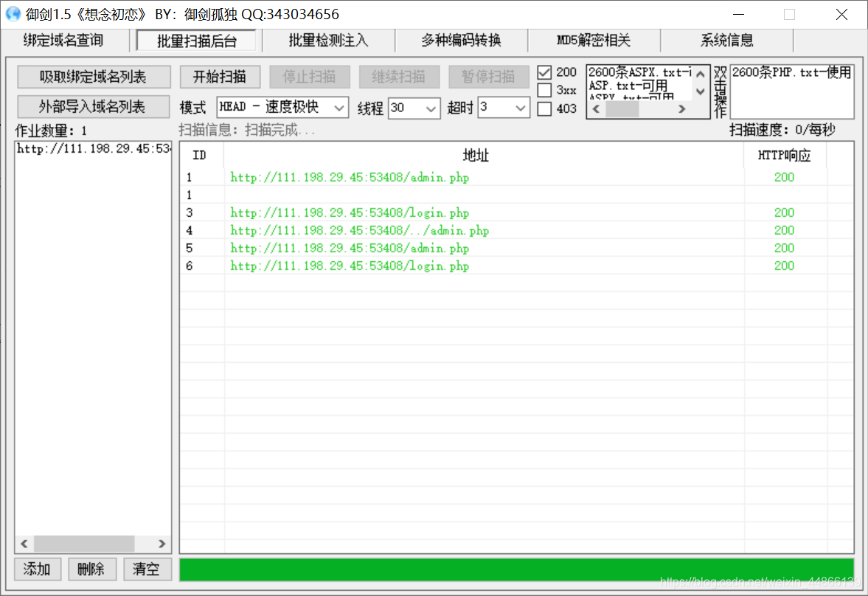Switch to the 绑定域名查询 tab
This screenshot has width=868, height=596.
[63, 41]
